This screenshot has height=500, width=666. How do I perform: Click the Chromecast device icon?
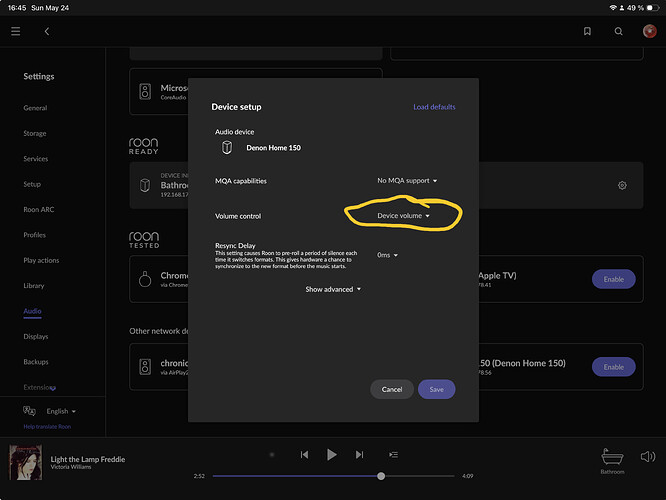pos(145,279)
